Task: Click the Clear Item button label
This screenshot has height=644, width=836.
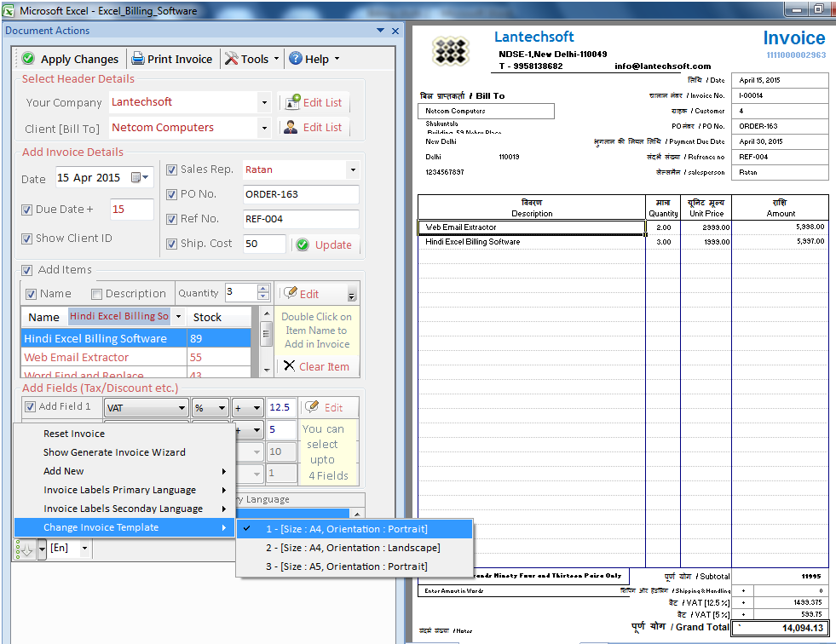Action: [x=324, y=367]
